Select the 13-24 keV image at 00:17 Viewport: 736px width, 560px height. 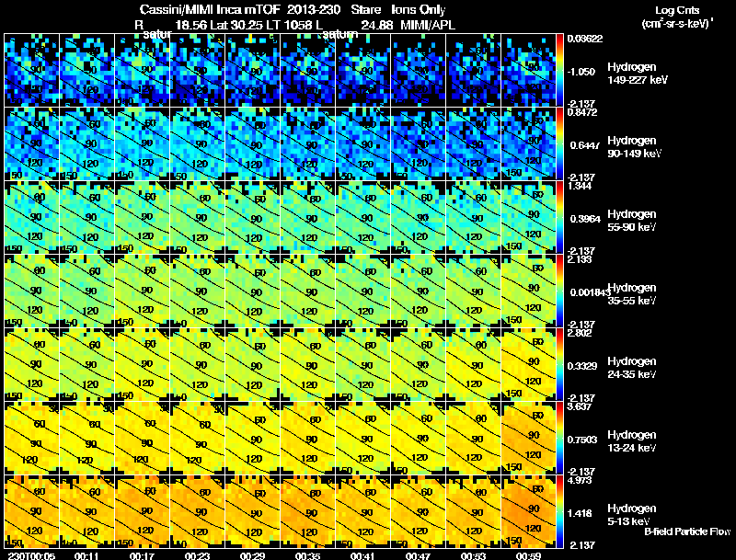(143, 439)
